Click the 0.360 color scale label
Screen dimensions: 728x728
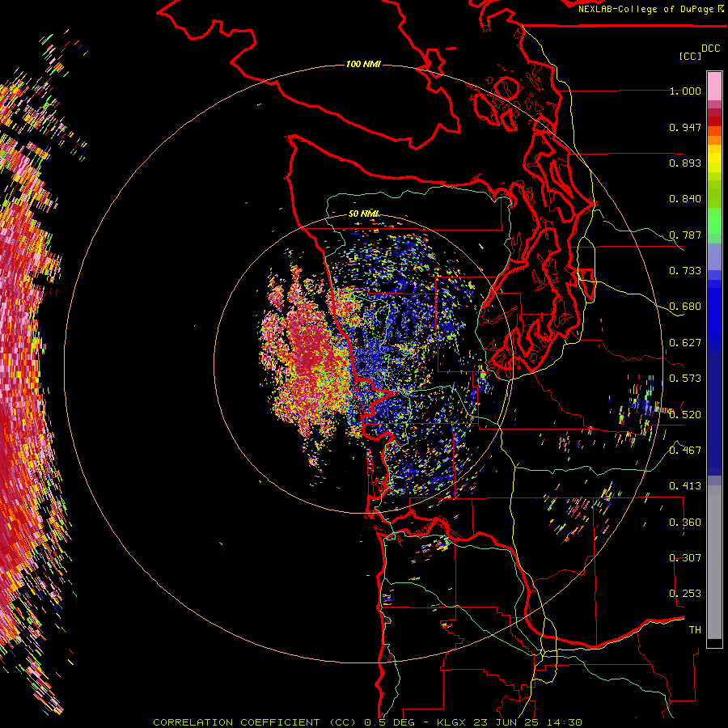point(685,523)
